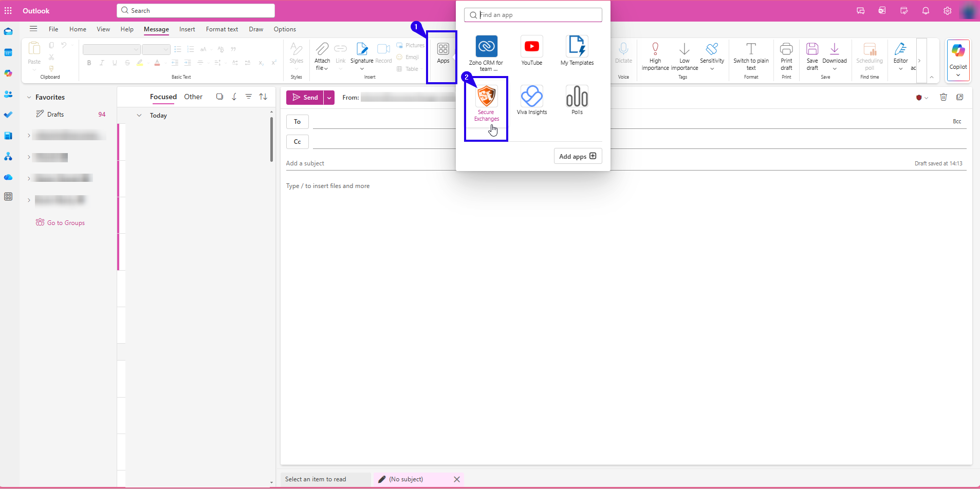Open the Send options dropdown arrow
This screenshot has height=489, width=980.
click(x=329, y=98)
